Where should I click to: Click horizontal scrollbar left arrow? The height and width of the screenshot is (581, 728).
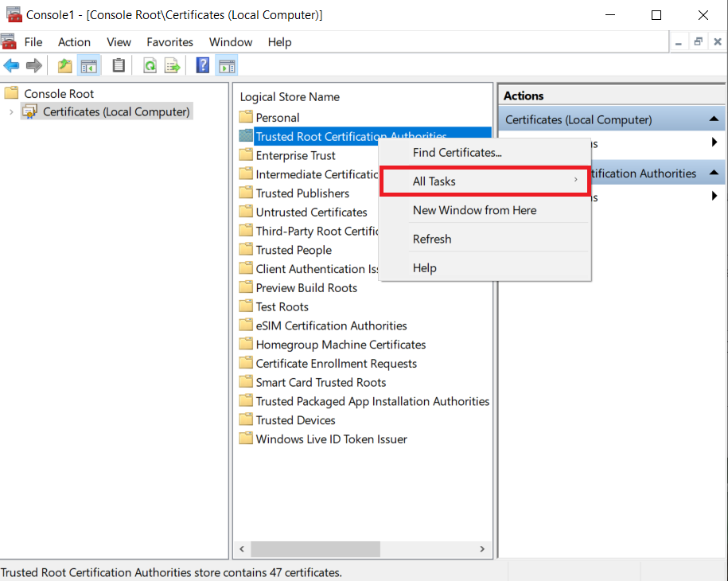click(x=242, y=549)
